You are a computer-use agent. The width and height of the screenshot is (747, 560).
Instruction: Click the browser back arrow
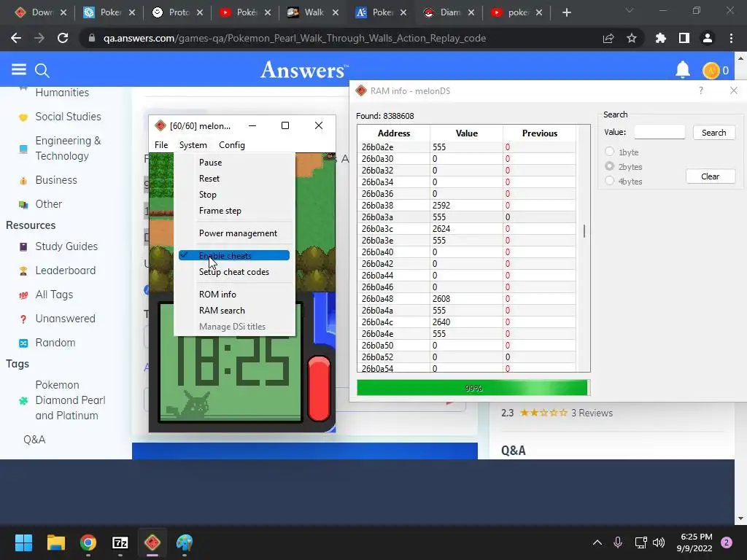(x=16, y=38)
